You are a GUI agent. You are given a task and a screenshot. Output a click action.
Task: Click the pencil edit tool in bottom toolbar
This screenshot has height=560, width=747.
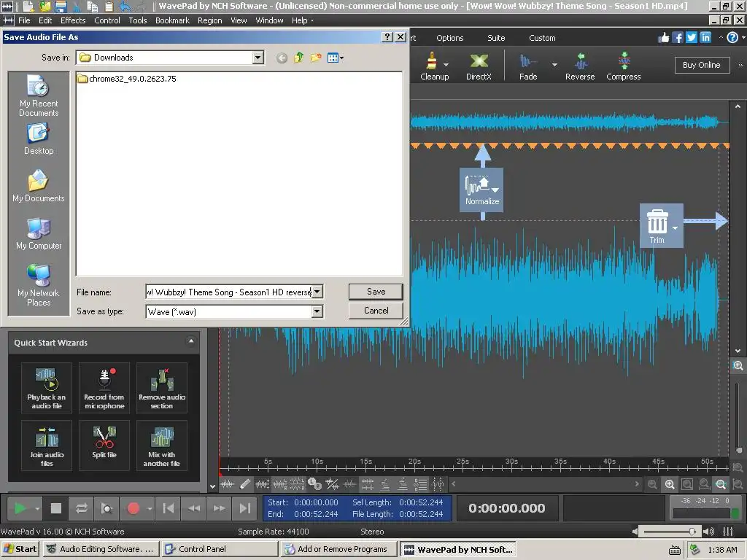click(245, 484)
